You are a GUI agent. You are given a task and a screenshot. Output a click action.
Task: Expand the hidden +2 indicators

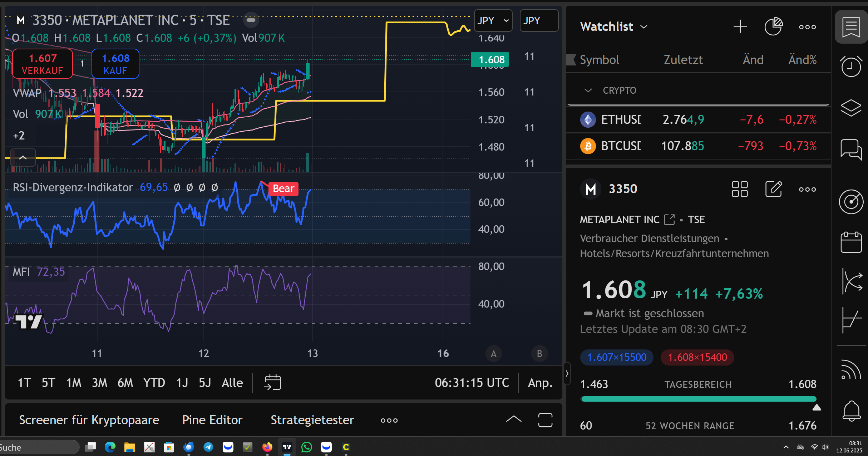click(x=19, y=136)
